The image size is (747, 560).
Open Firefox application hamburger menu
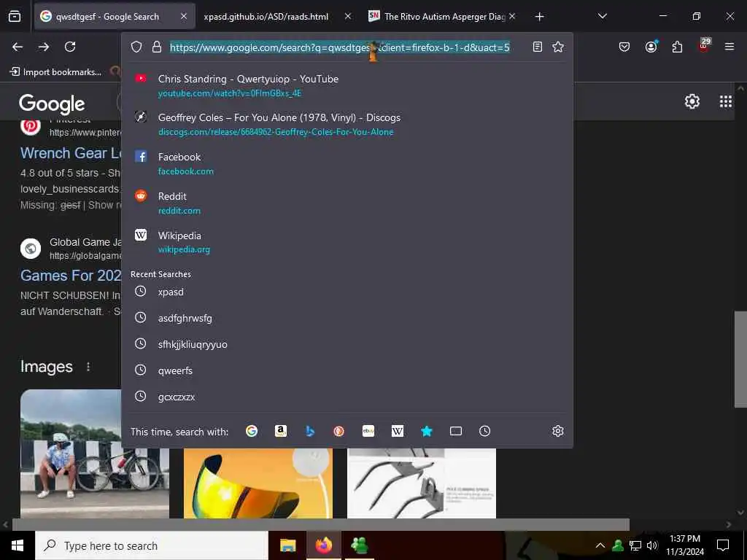[729, 47]
